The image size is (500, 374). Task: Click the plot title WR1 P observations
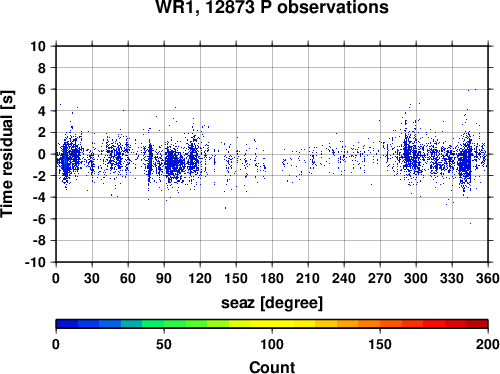click(x=272, y=7)
